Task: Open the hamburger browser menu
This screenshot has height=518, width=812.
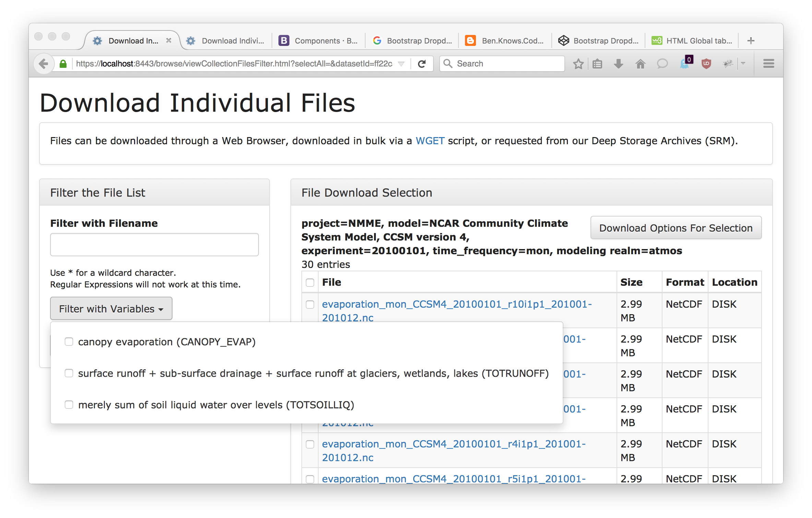Action: [x=768, y=64]
